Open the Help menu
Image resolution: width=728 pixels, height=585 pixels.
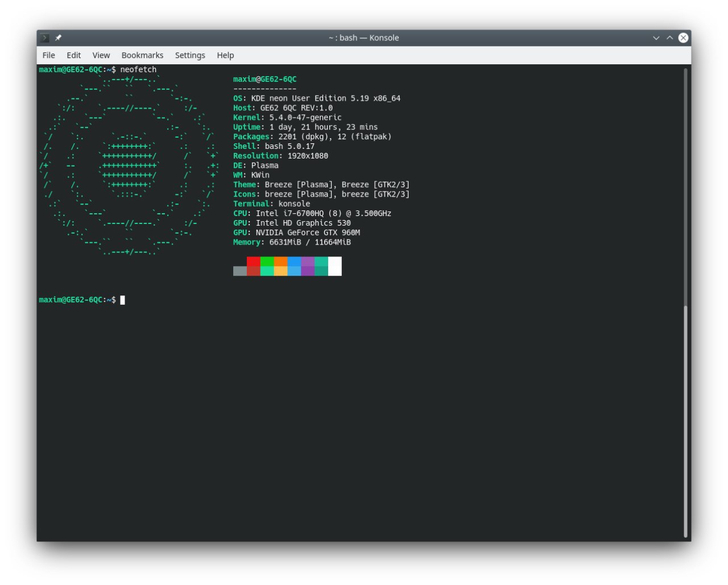[225, 55]
